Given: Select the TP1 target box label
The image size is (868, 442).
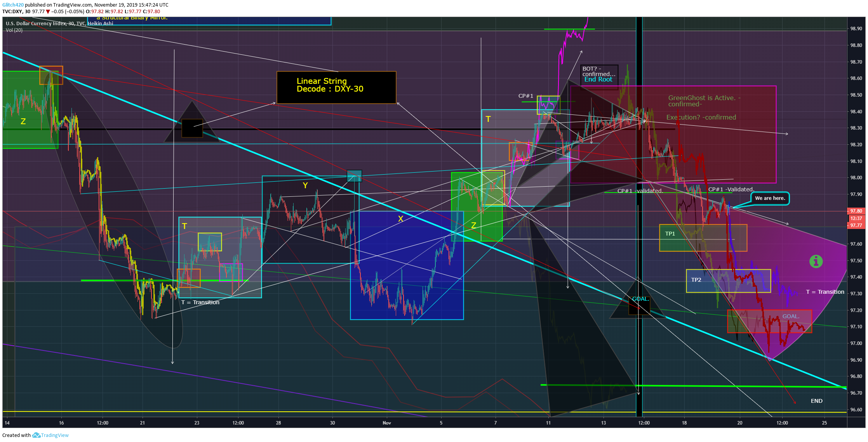Looking at the screenshot, I should [670, 234].
